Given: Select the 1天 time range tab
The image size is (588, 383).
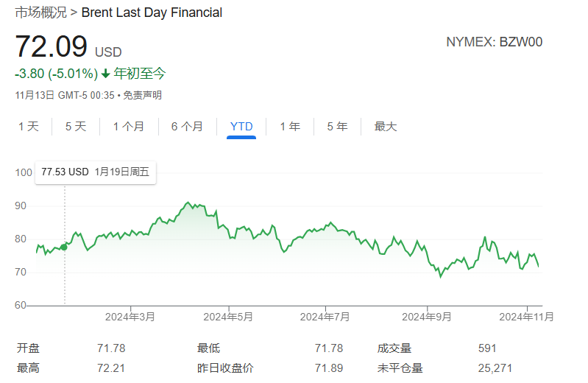Looking at the screenshot, I should pos(29,127).
